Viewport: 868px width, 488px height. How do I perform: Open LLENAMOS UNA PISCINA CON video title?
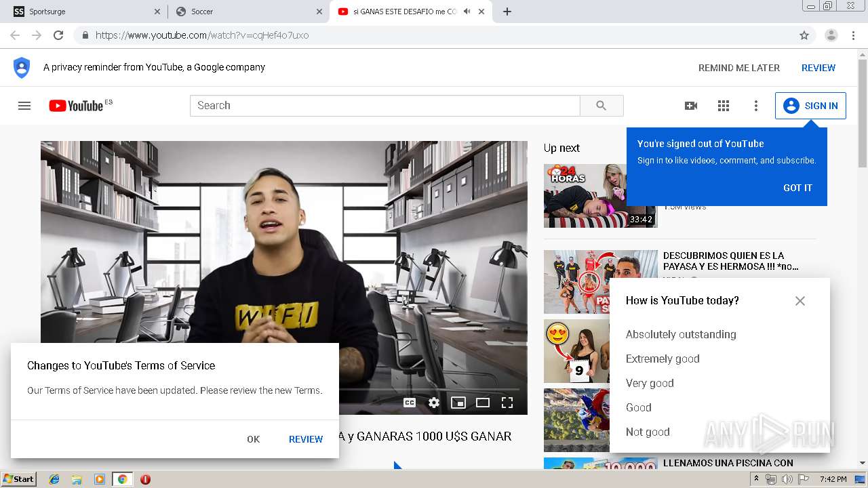(x=728, y=463)
